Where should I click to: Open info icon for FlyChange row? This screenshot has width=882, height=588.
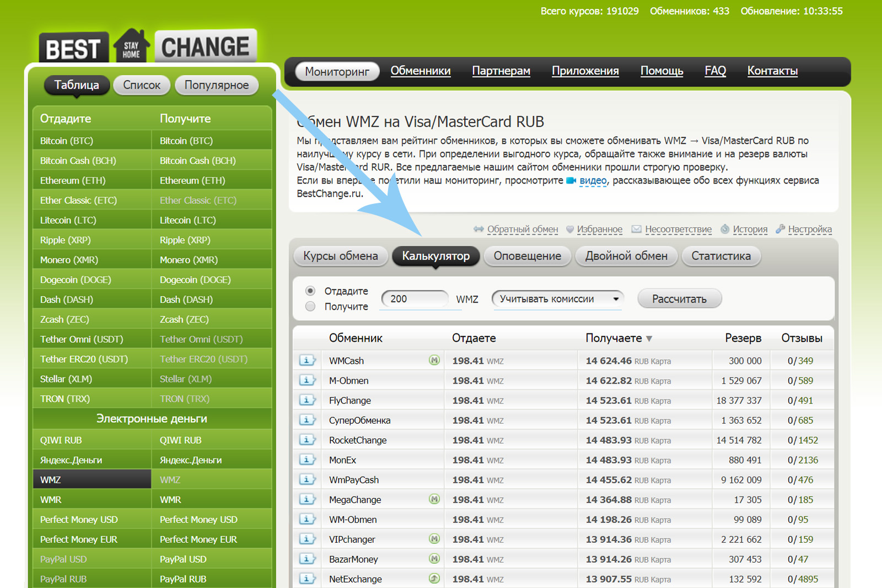click(307, 400)
